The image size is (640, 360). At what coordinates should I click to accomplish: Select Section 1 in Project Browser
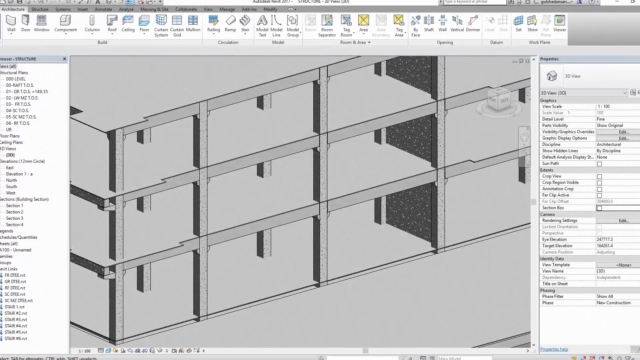coord(14,206)
